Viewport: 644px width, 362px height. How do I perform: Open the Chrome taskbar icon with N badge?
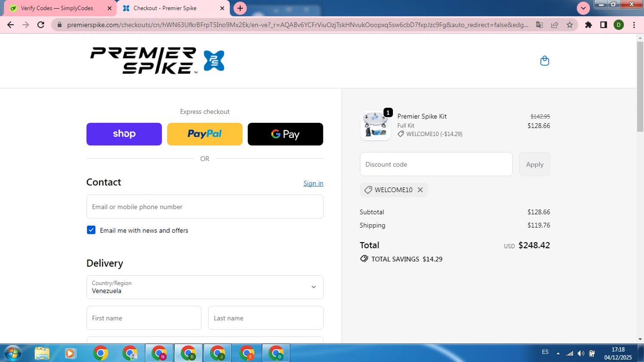[x=159, y=353]
